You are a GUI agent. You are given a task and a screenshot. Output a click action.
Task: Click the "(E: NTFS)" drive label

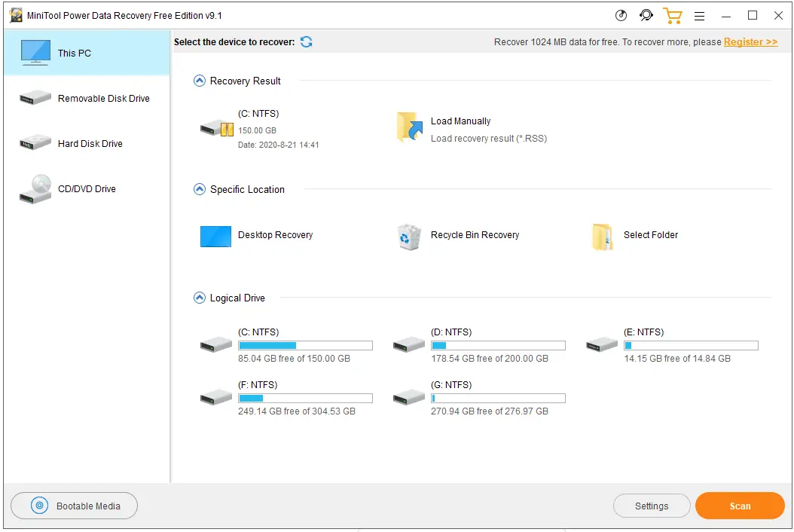point(643,332)
